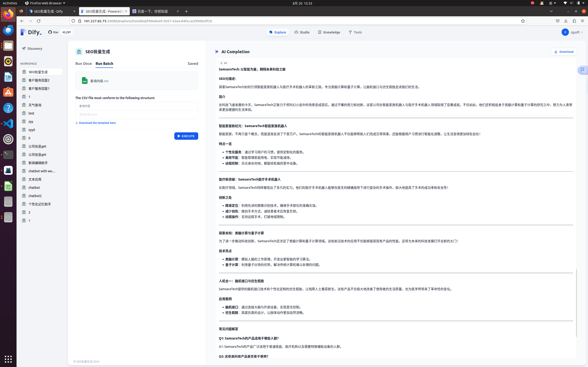Click the 查询内容.csv file icon

tap(85, 81)
